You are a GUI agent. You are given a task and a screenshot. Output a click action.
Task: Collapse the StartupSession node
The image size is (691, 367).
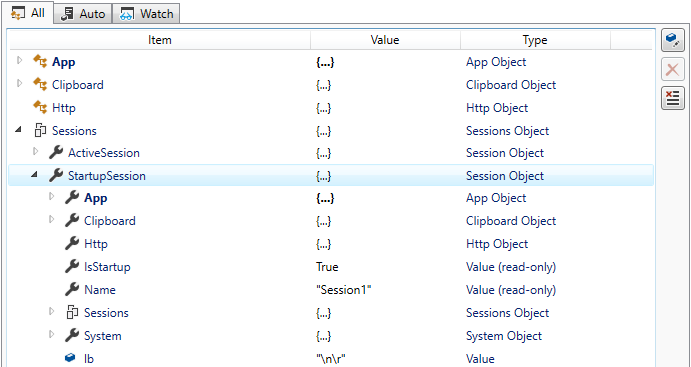[x=34, y=175]
